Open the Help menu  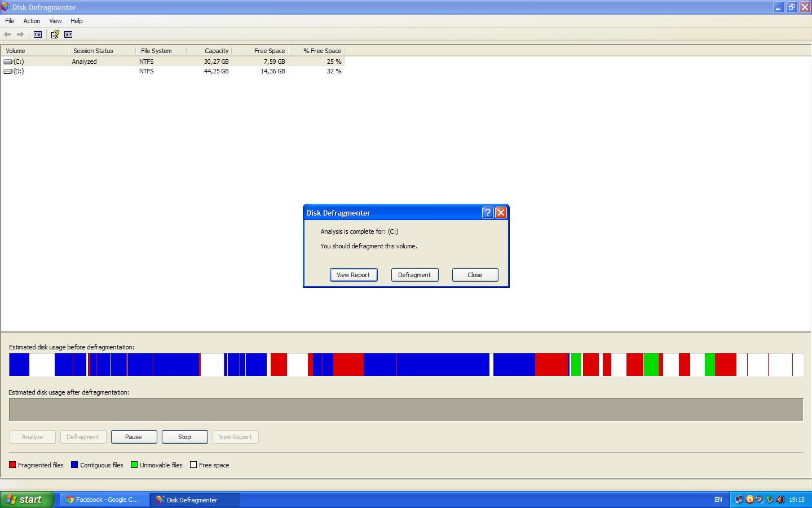(x=76, y=21)
